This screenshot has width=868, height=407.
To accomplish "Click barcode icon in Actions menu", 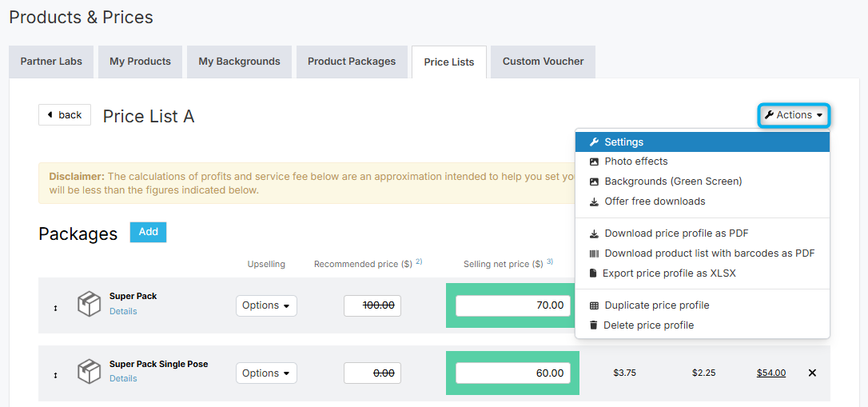I will tap(594, 253).
